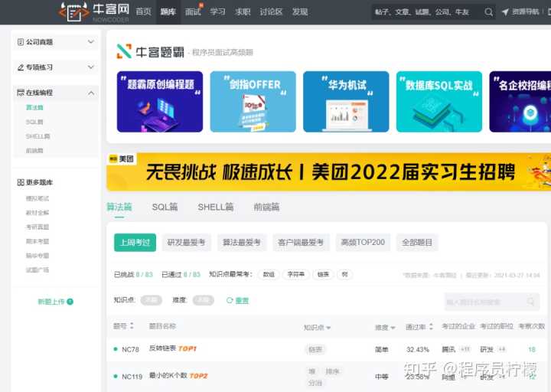The image size is (551, 392).
Task: Switch to the 算法篇 tab
Action: tap(119, 207)
